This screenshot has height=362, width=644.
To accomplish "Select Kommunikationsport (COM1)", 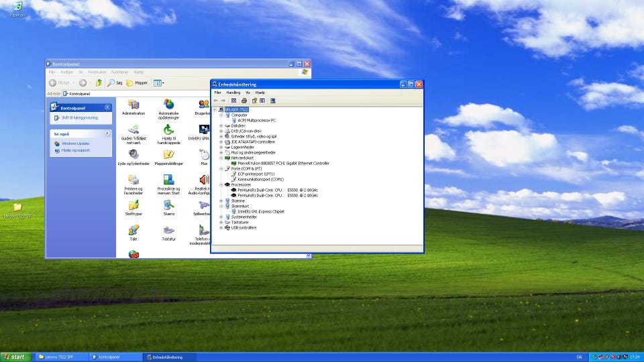I will (x=260, y=180).
